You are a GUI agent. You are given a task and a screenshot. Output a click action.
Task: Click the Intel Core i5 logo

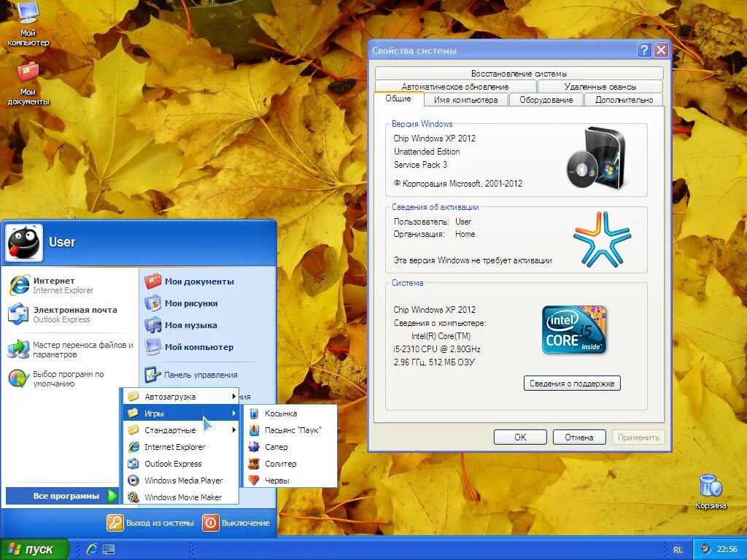(574, 330)
